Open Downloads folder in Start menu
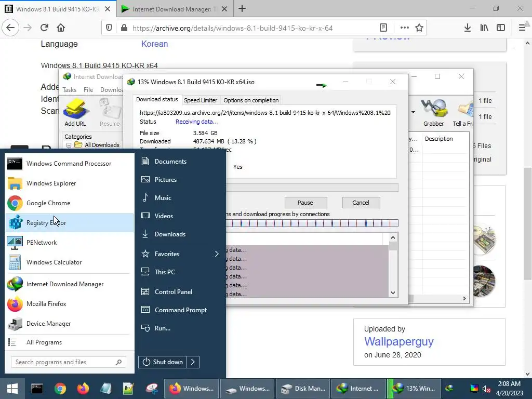The image size is (532, 399). (x=180, y=234)
